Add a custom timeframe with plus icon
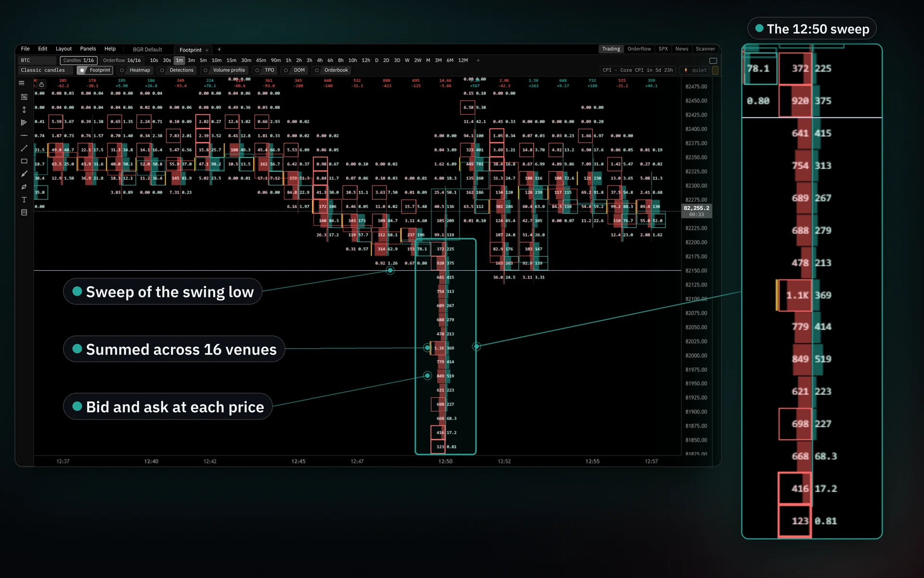Image resolution: width=924 pixels, height=578 pixels. (478, 61)
